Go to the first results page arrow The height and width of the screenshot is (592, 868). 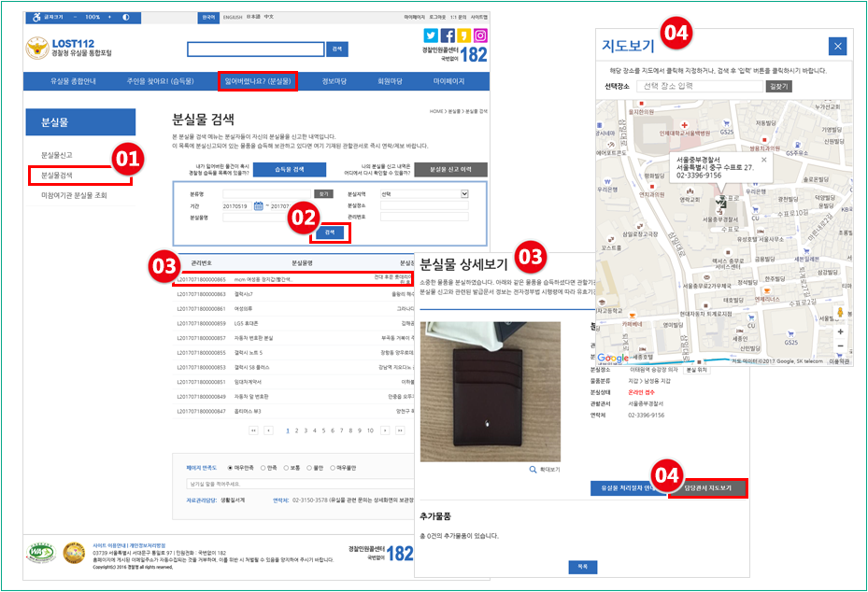click(x=253, y=430)
